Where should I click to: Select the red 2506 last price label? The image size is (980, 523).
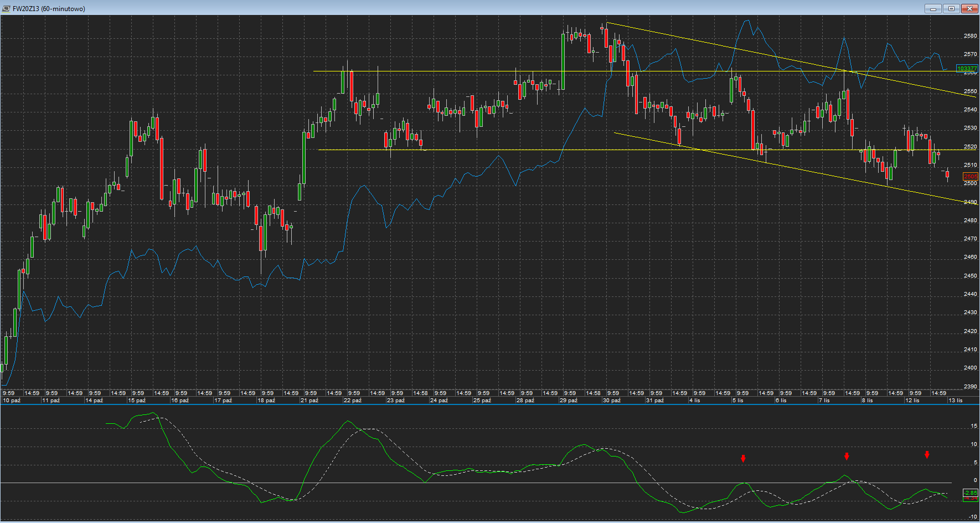(971, 177)
